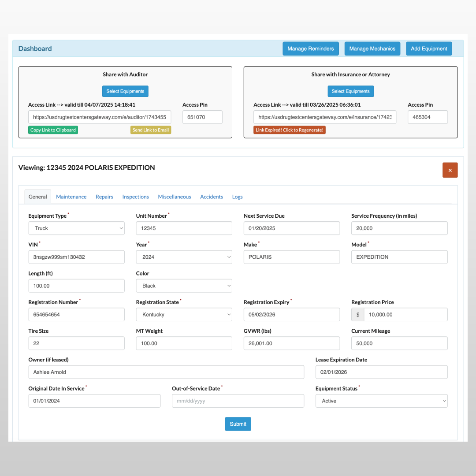Close the equipment view with the red X
Screen dimensions: 476x476
[x=450, y=170]
